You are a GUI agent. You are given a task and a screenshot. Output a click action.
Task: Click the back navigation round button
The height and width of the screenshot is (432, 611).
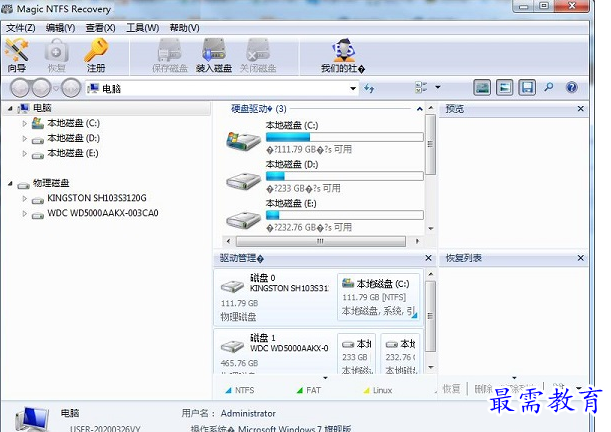tap(20, 88)
